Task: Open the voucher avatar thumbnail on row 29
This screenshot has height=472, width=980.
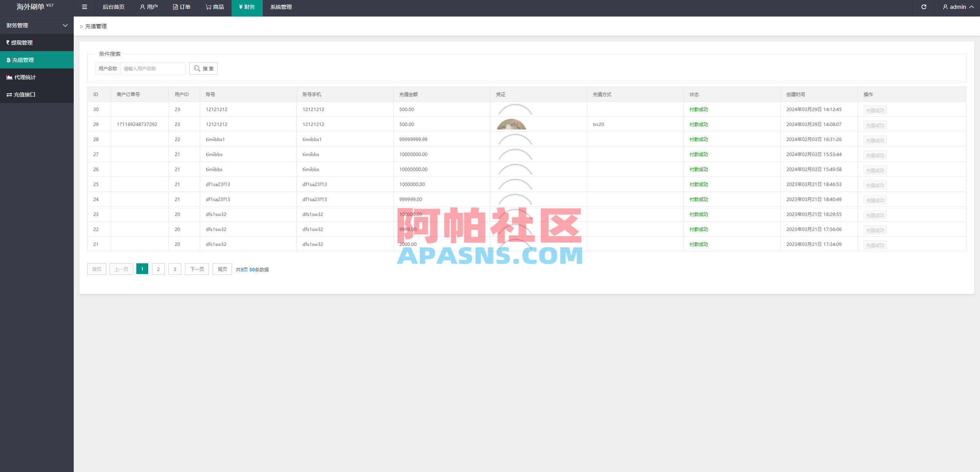Action: (511, 124)
